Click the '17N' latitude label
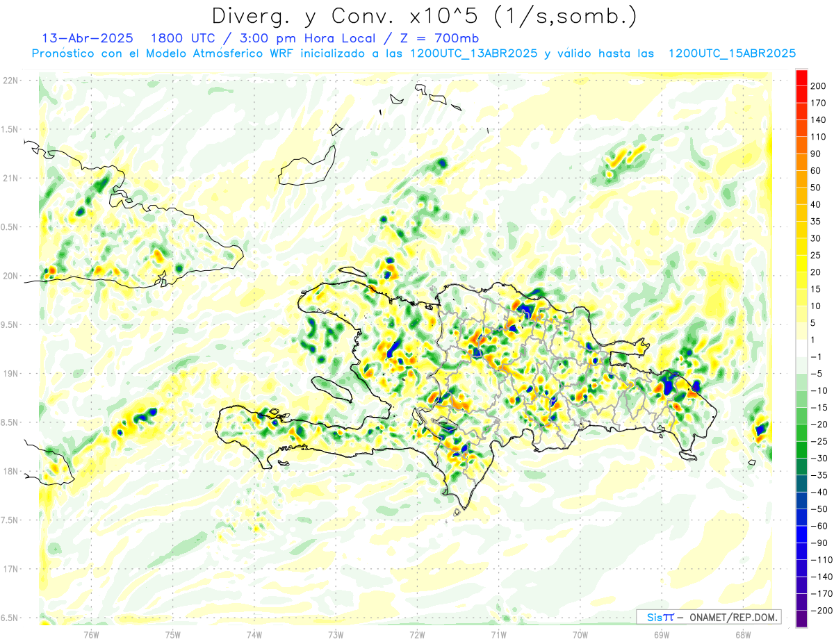The image size is (834, 644). (x=10, y=569)
